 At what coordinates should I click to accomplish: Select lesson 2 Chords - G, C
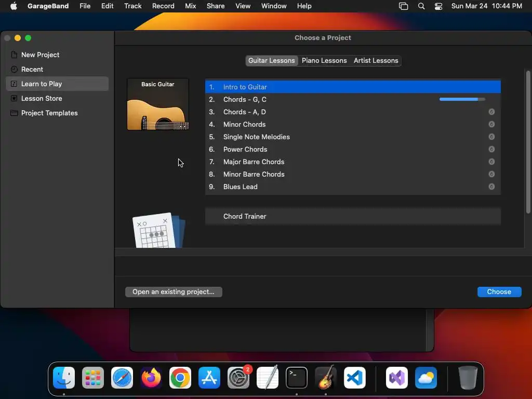(x=353, y=99)
